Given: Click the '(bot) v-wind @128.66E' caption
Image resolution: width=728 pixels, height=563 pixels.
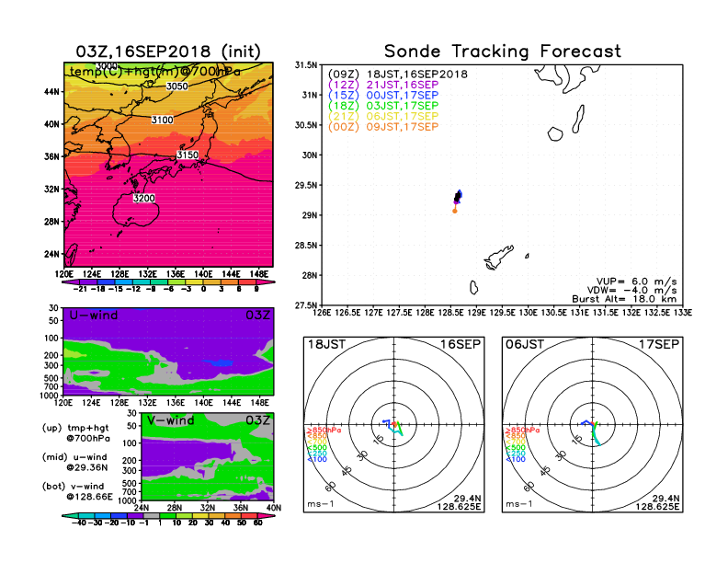Looking at the screenshot, I should click(77, 491).
